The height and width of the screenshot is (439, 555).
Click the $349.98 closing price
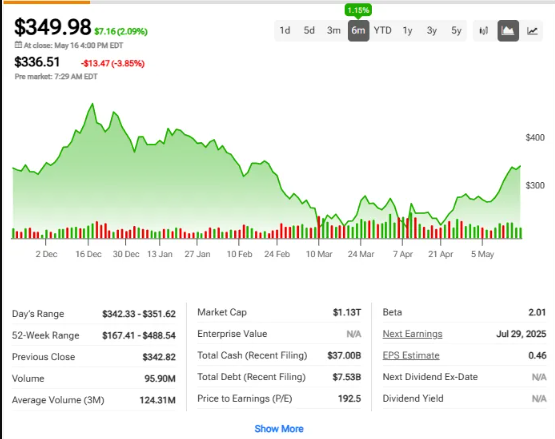52,27
